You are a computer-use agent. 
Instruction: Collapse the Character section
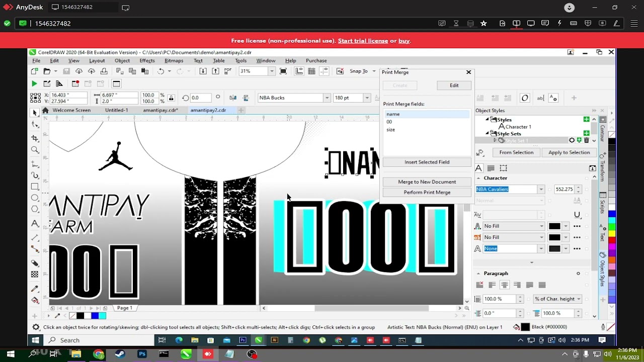click(478, 178)
